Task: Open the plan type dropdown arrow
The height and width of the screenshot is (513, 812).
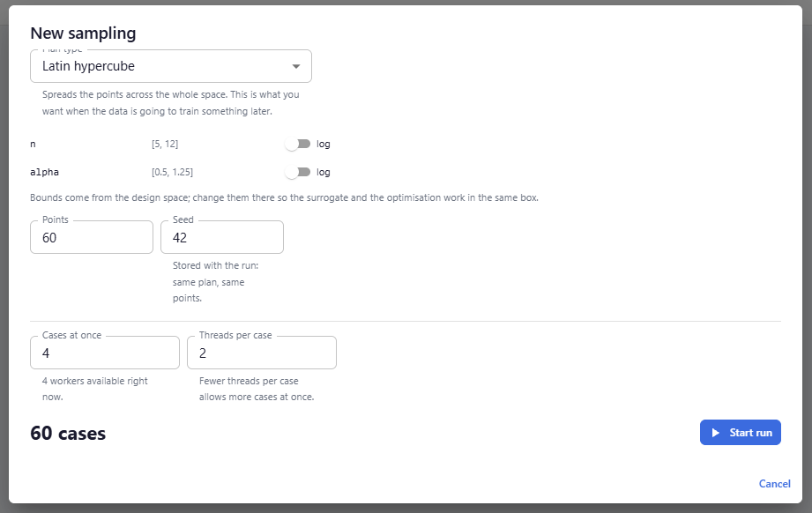Action: (x=295, y=66)
